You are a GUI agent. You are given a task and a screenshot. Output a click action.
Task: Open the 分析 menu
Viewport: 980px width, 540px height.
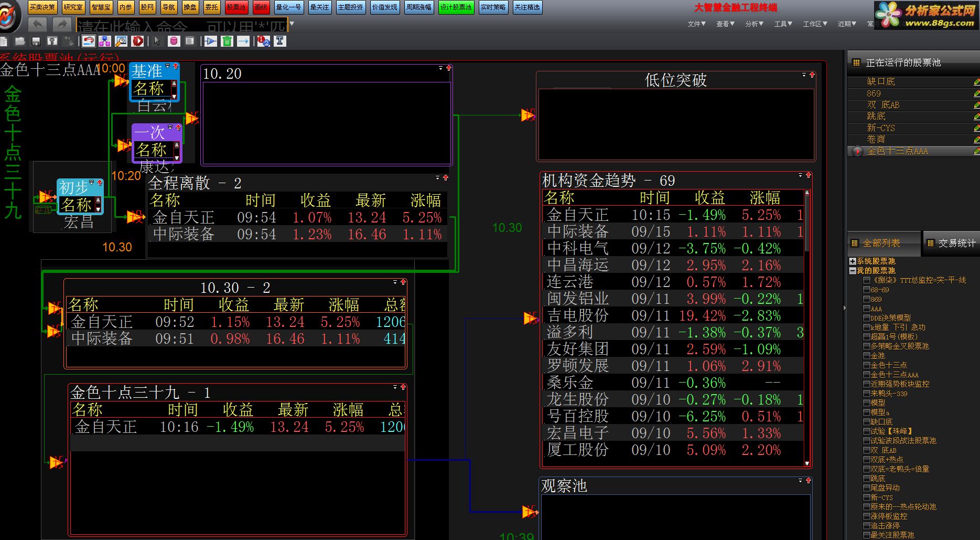coord(755,24)
